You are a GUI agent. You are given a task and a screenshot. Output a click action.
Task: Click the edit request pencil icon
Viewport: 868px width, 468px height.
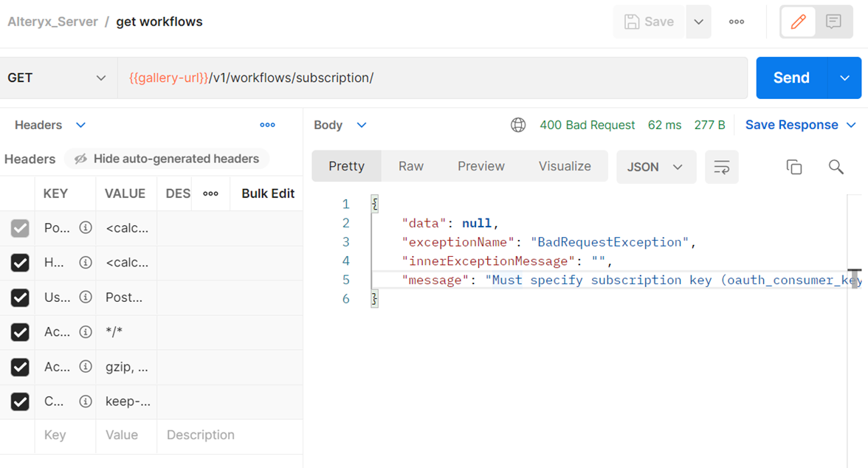click(798, 21)
